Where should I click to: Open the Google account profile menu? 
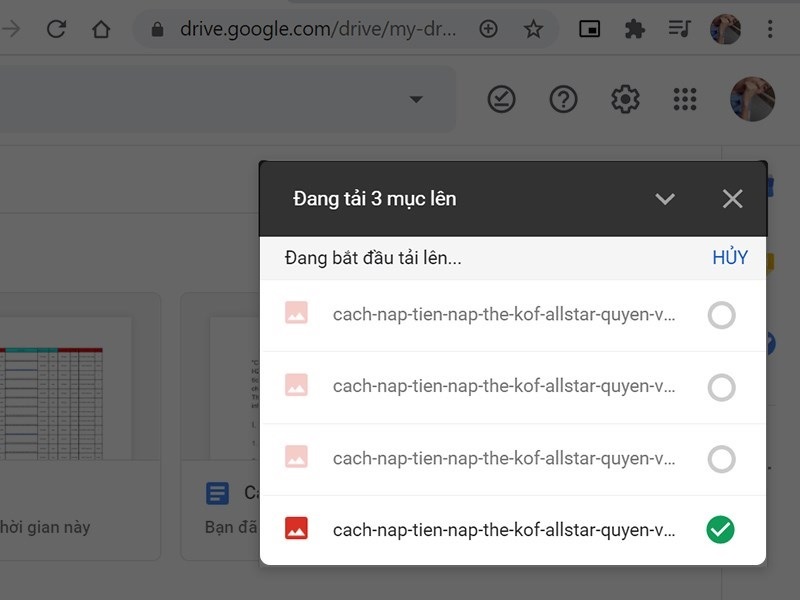(x=752, y=99)
